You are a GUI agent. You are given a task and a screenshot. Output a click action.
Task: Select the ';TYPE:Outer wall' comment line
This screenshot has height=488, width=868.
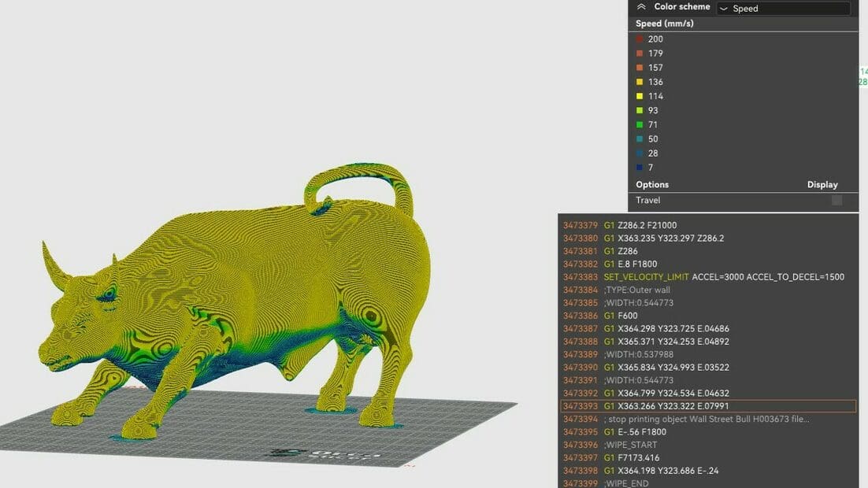709,290
